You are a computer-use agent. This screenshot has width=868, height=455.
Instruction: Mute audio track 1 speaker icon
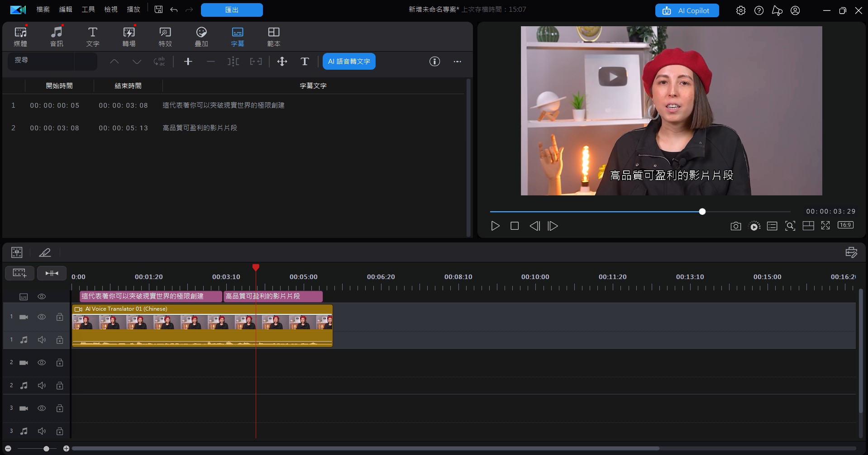42,340
